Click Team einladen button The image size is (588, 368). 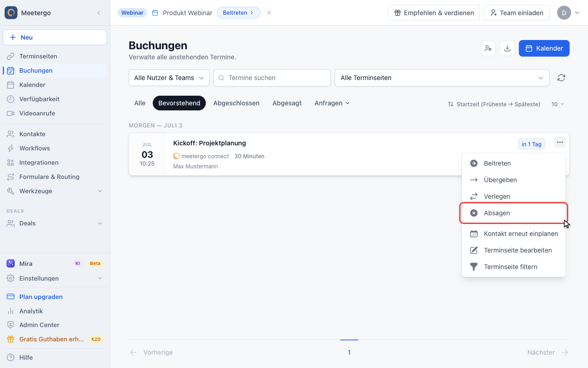point(516,13)
